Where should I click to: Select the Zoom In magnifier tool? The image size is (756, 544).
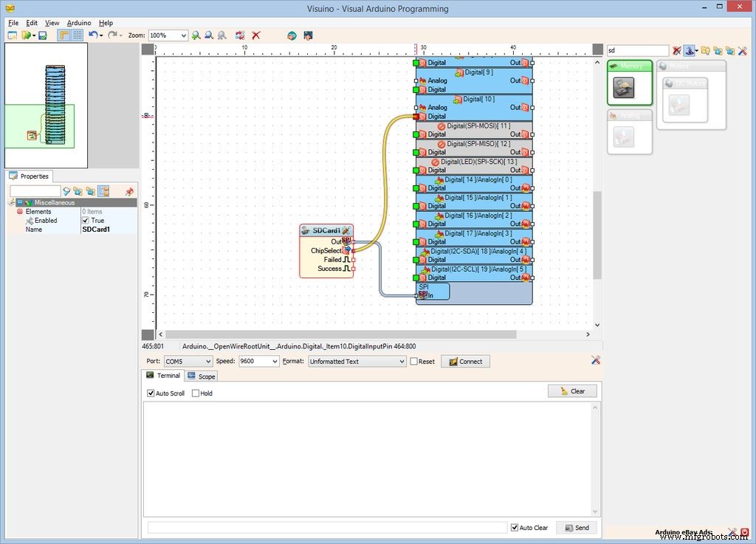pos(196,35)
